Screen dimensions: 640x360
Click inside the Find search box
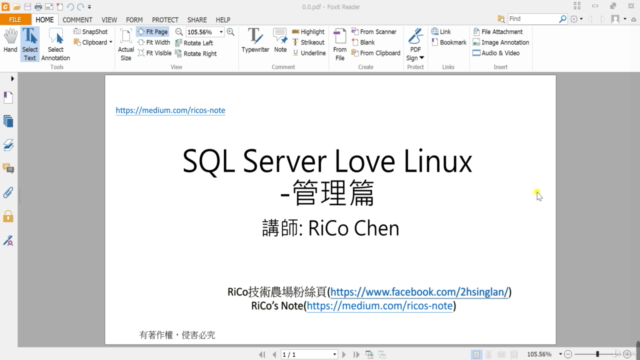coord(532,19)
